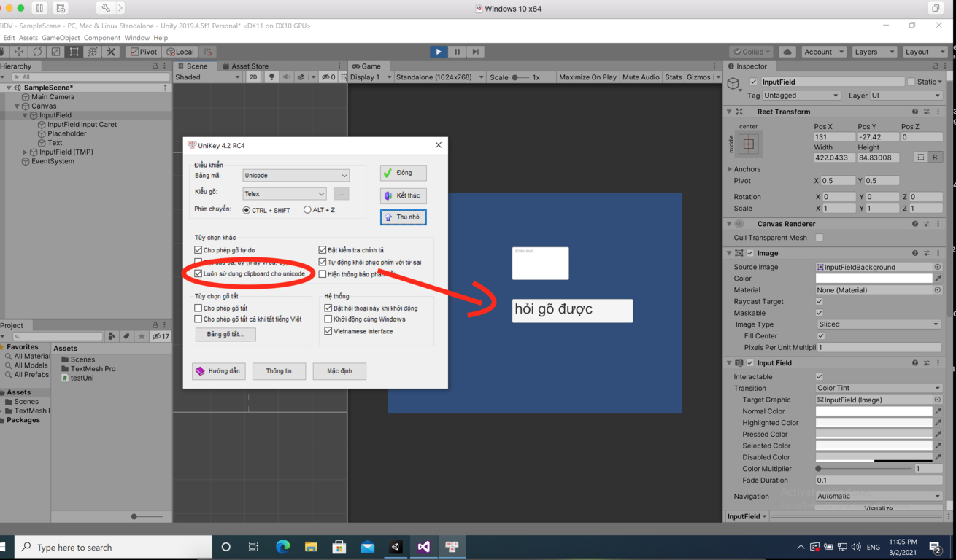The image size is (956, 560).
Task: Enable 'Cho phép gõ tắt' checkbox
Action: 198,308
